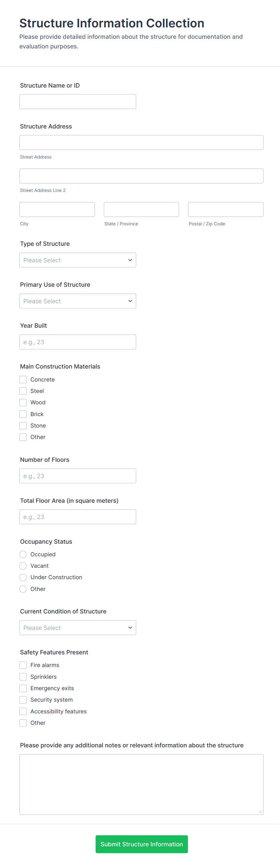The image size is (280, 868).
Task: Enable the Wood material checkbox
Action: tap(23, 402)
